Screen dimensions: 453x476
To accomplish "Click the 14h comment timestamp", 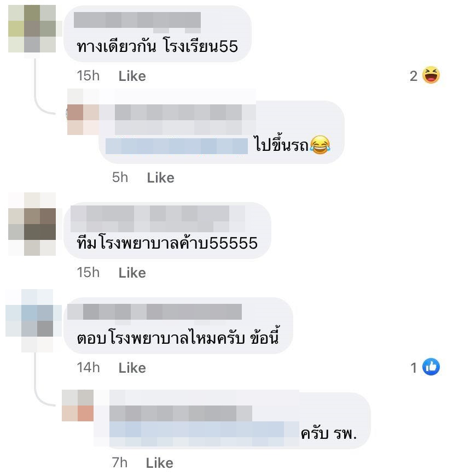I will pos(88,367).
